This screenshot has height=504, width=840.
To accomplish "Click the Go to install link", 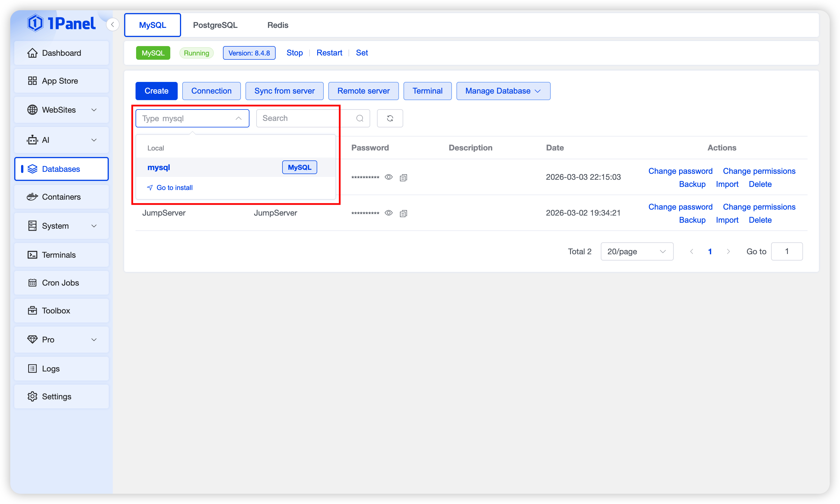I will pos(174,187).
